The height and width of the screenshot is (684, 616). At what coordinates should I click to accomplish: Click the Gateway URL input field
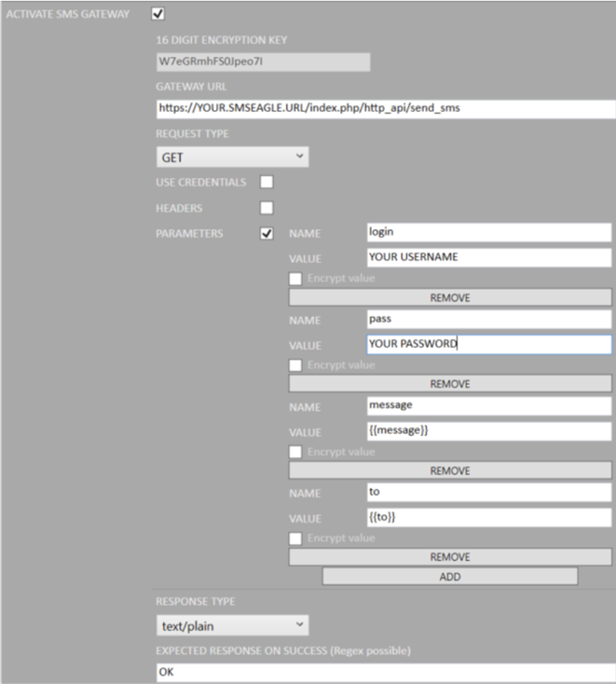click(x=386, y=108)
